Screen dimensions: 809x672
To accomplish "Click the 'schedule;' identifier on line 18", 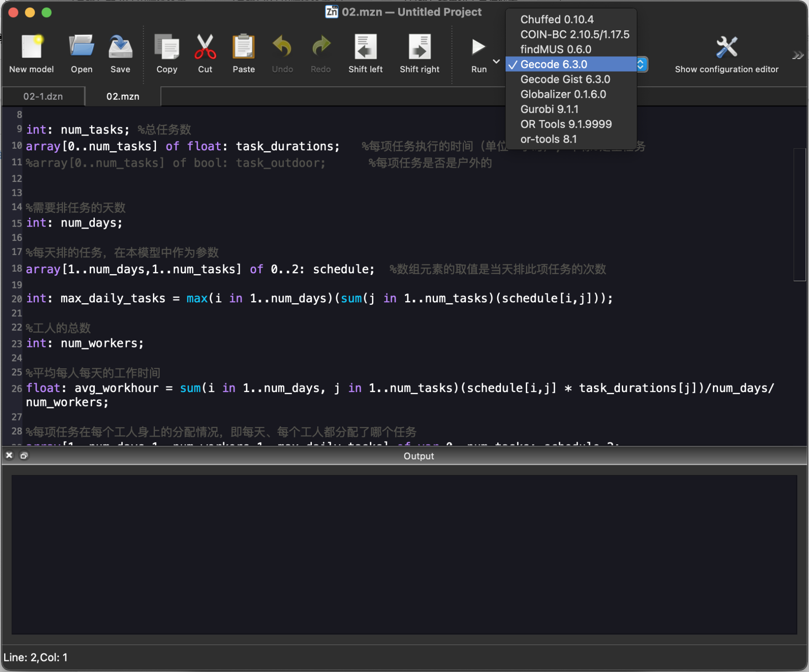I will point(343,269).
